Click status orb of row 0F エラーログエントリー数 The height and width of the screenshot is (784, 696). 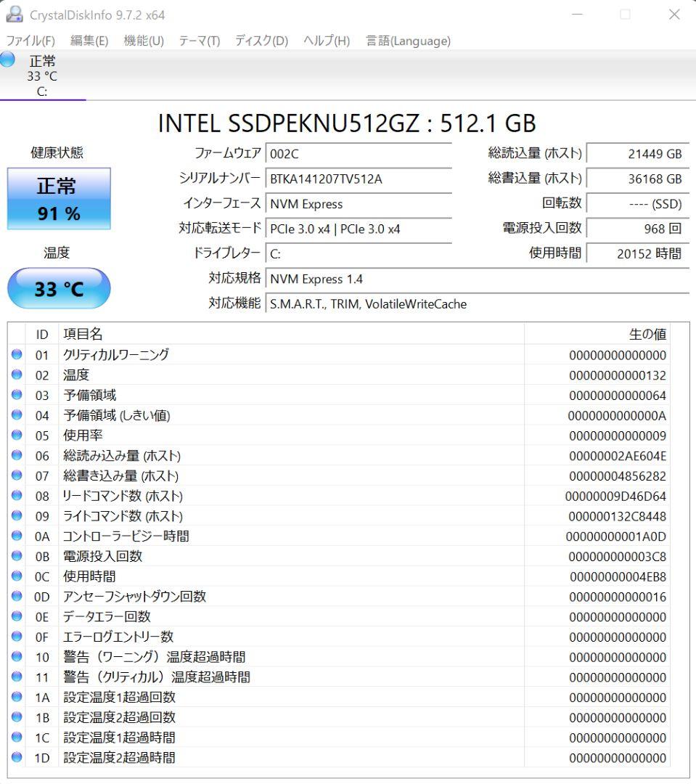tap(17, 637)
